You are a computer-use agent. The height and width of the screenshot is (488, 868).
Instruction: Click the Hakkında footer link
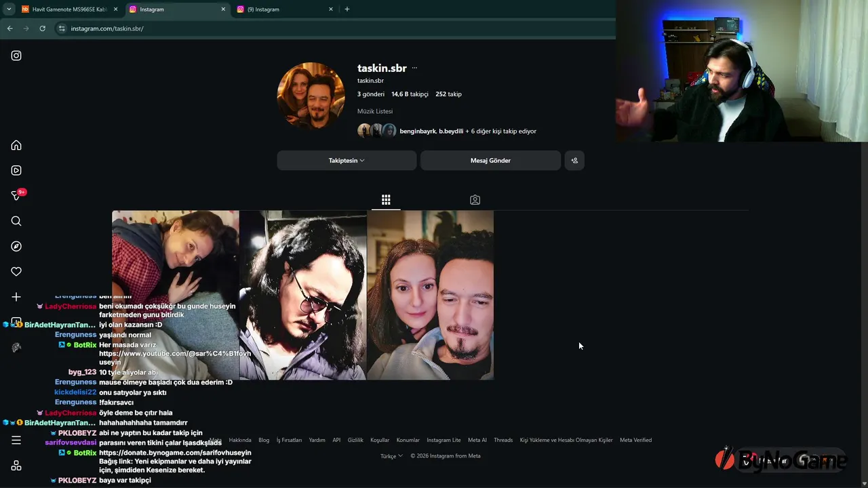[240, 440]
